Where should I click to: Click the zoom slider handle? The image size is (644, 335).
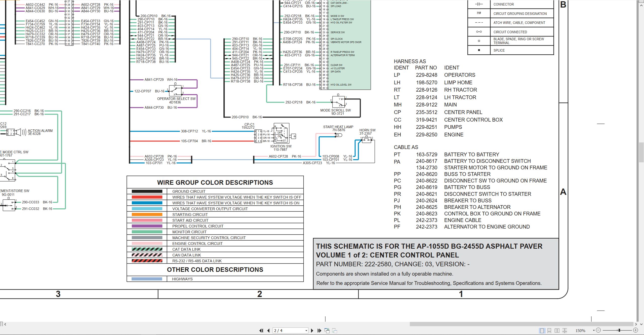[x=619, y=330]
